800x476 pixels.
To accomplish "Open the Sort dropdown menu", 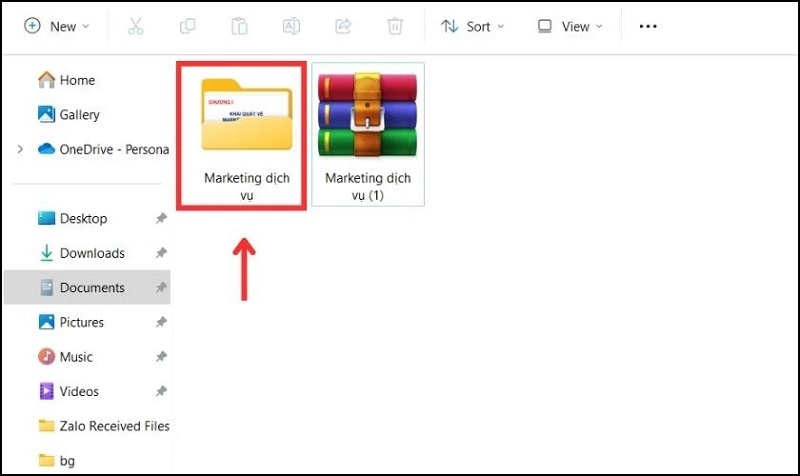I will tap(473, 27).
